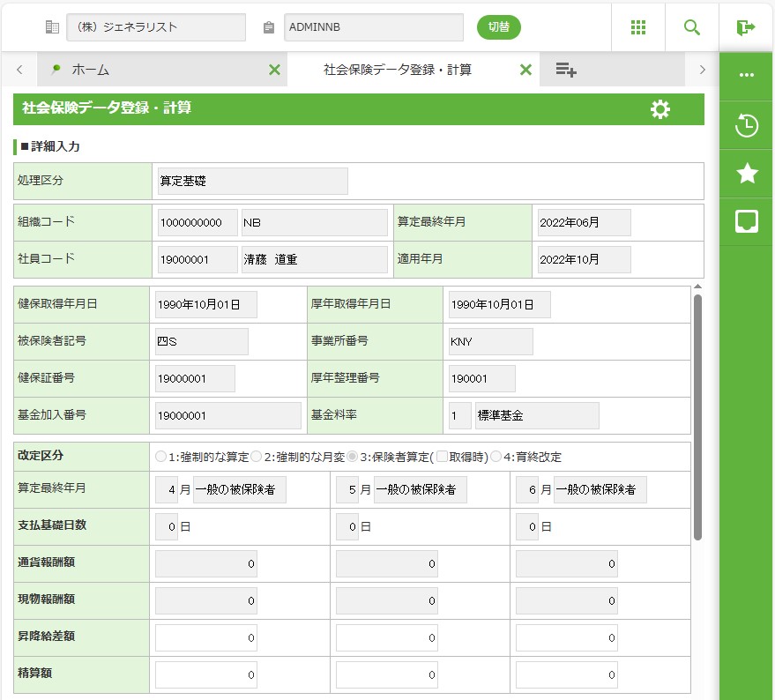Viewport: 775px width, 700px height.
Task: Close the 社会保険データ登録・計算 tab
Action: [x=525, y=70]
